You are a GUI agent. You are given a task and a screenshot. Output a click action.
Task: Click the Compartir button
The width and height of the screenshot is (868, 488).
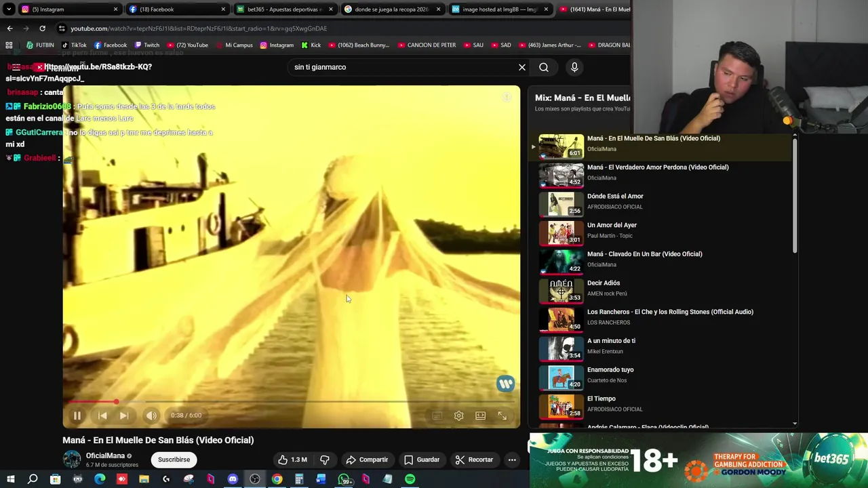click(367, 460)
